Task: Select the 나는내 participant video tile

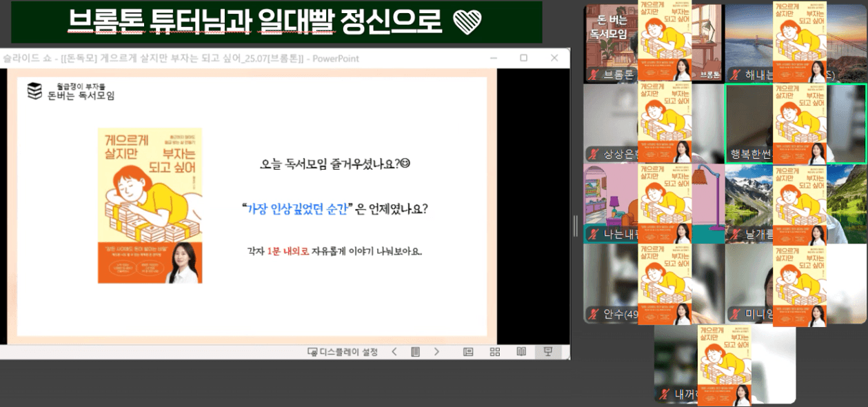Action: click(x=654, y=203)
